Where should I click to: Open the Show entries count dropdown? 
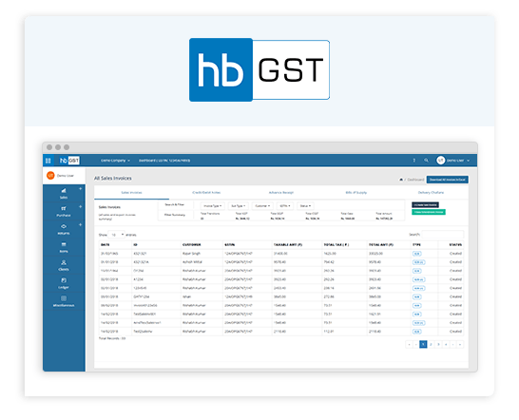117,235
